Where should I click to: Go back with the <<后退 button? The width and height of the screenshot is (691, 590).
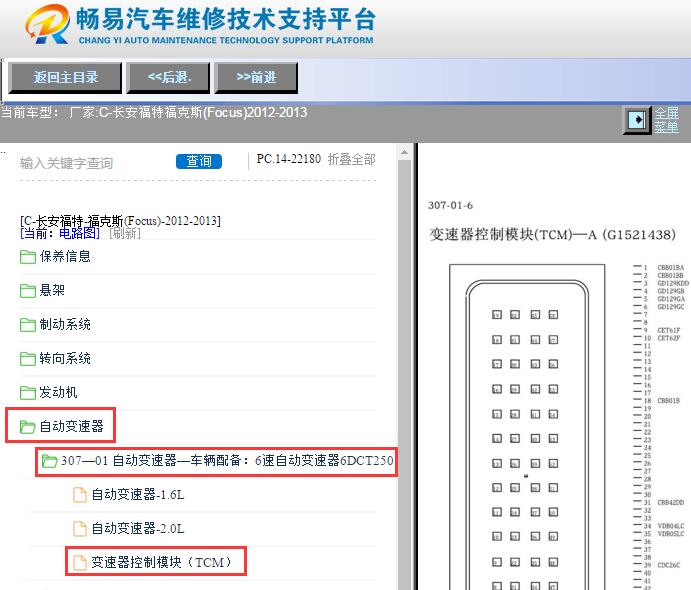coord(168,78)
